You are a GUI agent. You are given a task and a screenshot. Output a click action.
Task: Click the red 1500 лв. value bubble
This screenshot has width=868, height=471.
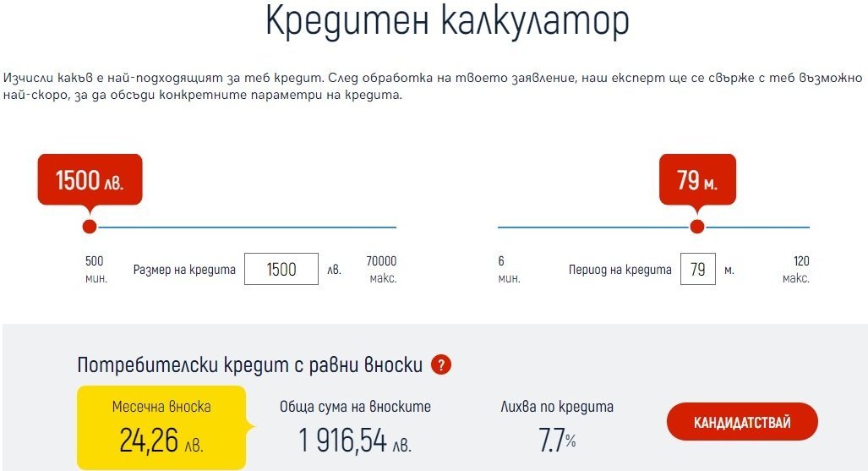click(90, 180)
